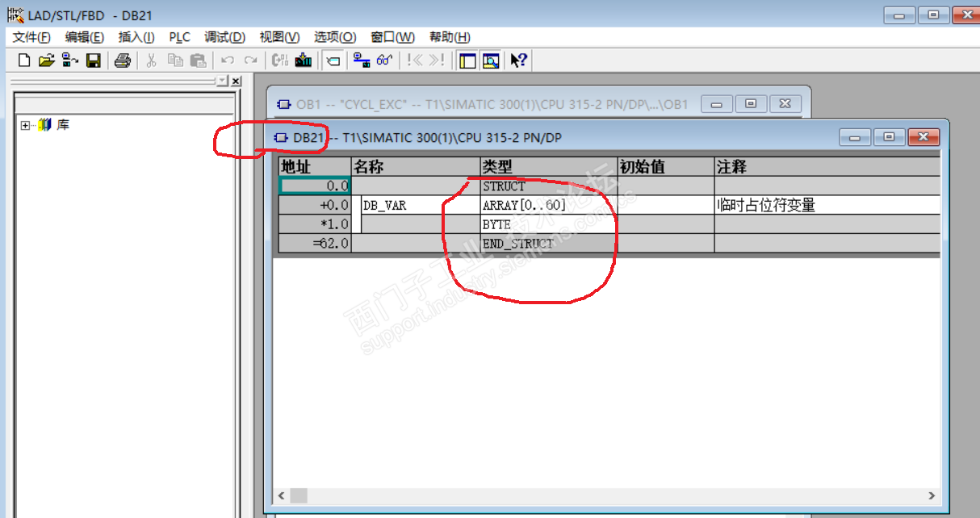Click the =62.0 address cell
The width and height of the screenshot is (980, 518).
pos(314,244)
